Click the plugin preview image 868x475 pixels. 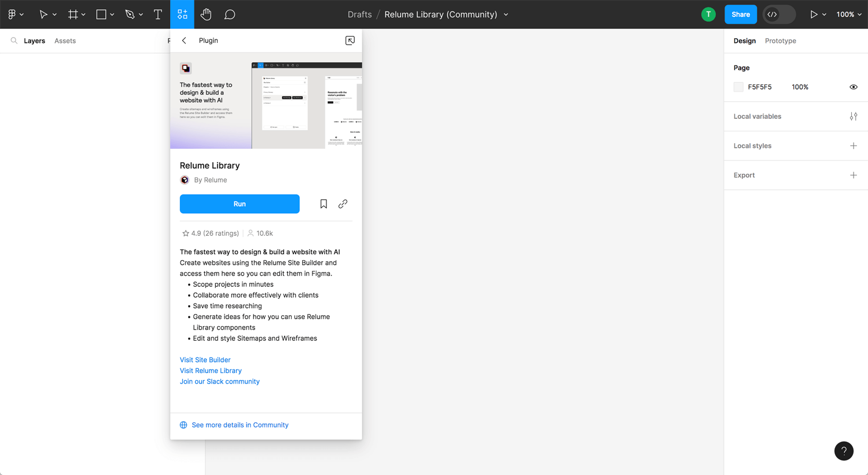pos(266,101)
